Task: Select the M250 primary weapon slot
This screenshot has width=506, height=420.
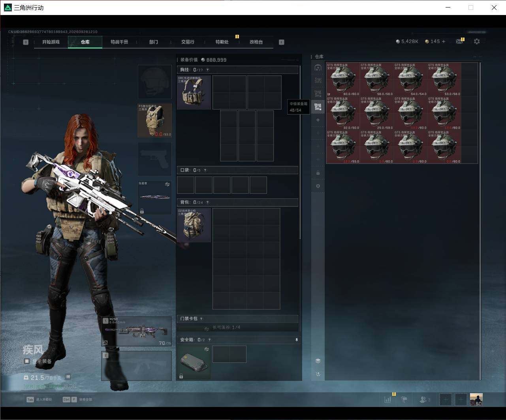Action: tap(137, 331)
